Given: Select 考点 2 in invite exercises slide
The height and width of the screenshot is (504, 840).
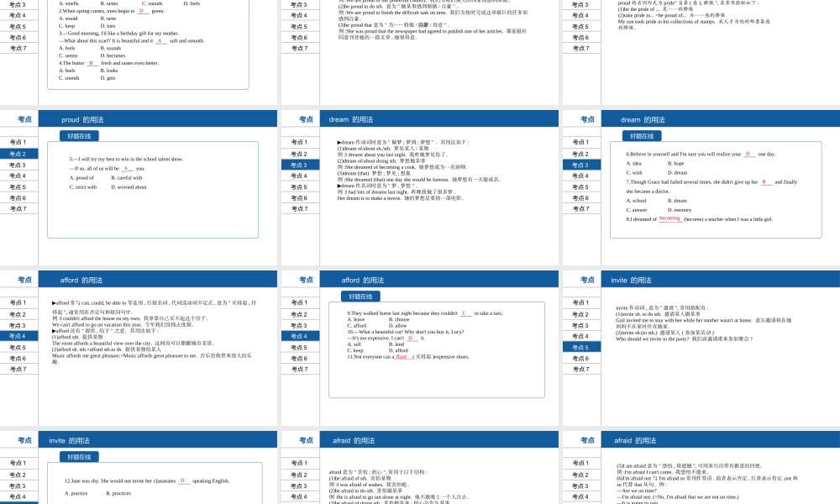Looking at the screenshot, I should 18,475.
